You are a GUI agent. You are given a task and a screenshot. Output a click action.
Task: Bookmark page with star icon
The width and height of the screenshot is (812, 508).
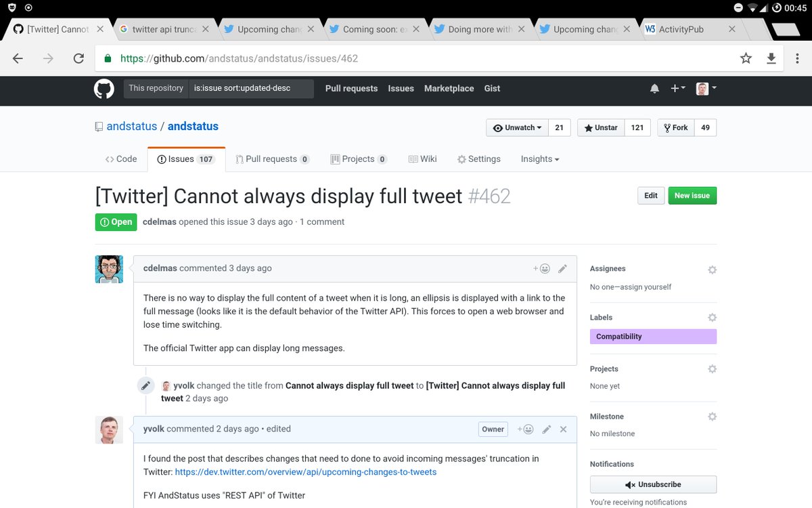point(746,58)
